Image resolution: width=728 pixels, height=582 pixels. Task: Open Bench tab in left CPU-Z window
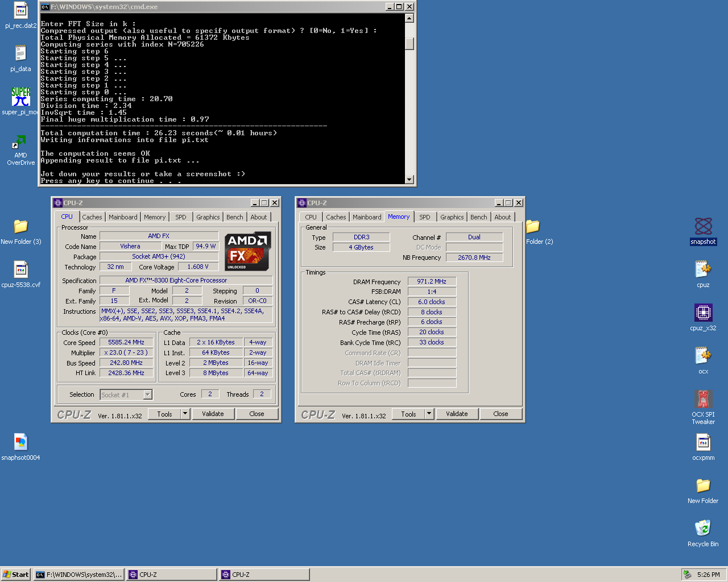pos(235,217)
